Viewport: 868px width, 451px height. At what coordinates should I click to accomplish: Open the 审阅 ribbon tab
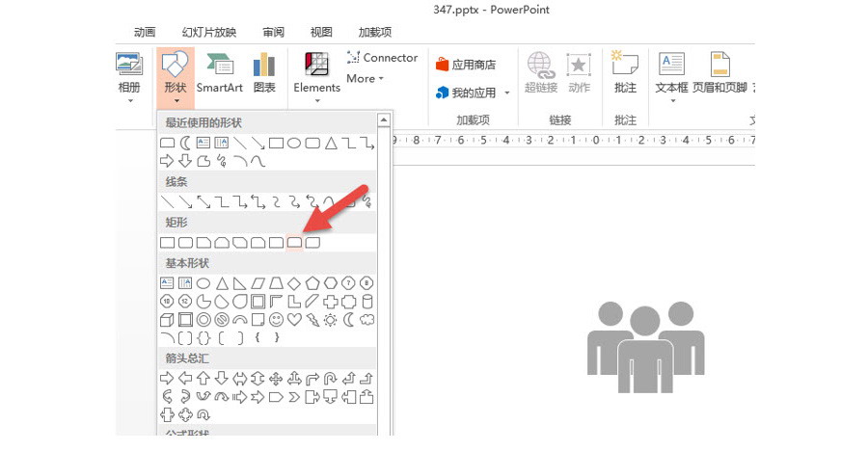pyautogui.click(x=274, y=32)
